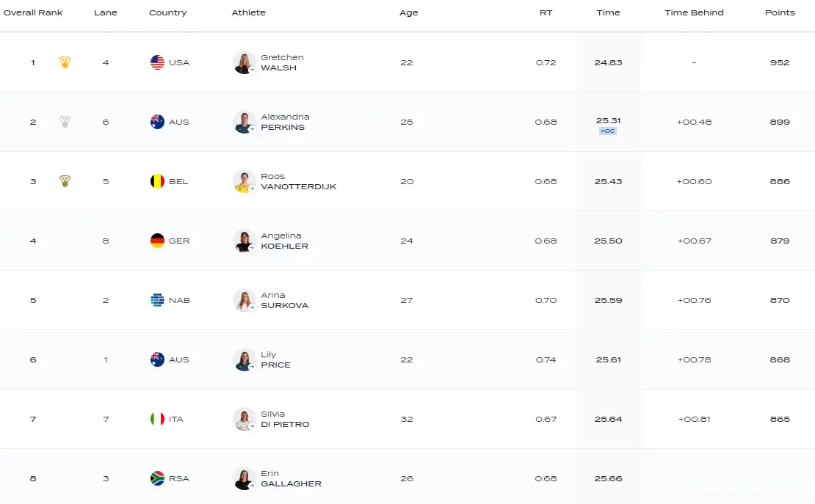Sort by the Overall Rank column header
Image resolution: width=815 pixels, height=504 pixels.
33,12
